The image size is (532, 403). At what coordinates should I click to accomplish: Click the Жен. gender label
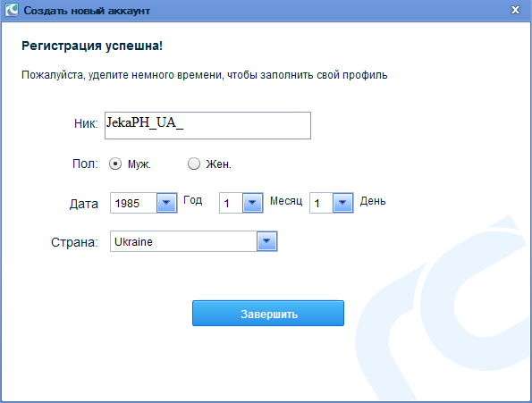tap(219, 164)
